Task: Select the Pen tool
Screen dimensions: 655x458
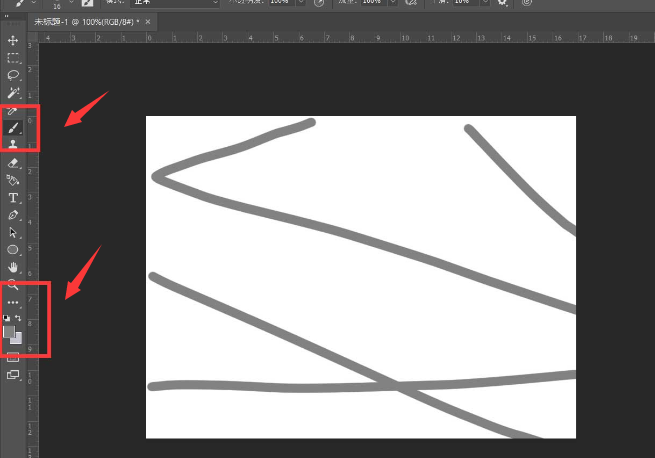Action: 13,215
